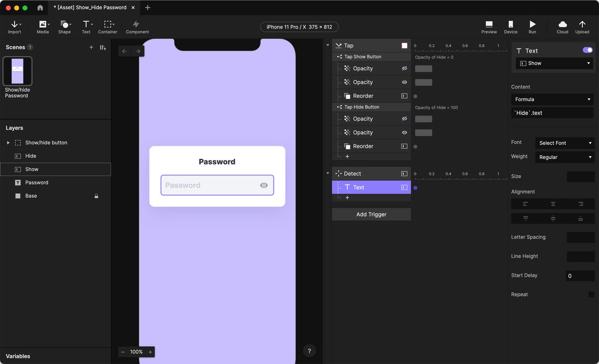Align text to top vertically
The height and width of the screenshot is (364, 599).
click(x=525, y=219)
